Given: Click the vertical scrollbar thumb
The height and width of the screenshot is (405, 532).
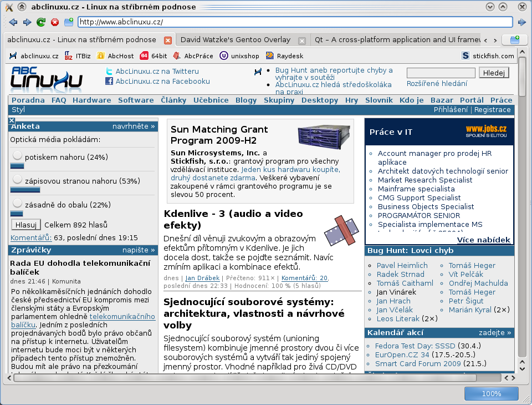Looking at the screenshot, I should click(522, 77).
